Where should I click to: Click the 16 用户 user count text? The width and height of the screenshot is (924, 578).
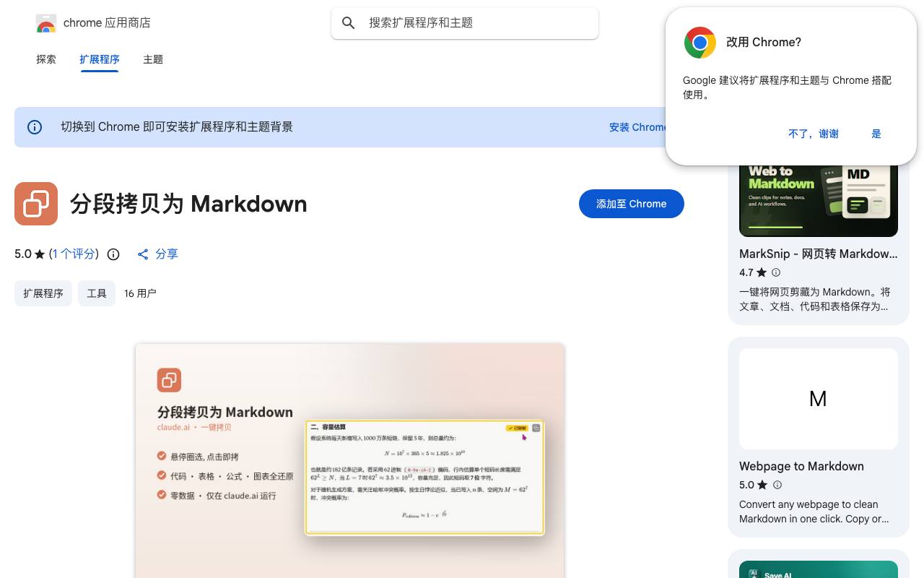point(140,293)
